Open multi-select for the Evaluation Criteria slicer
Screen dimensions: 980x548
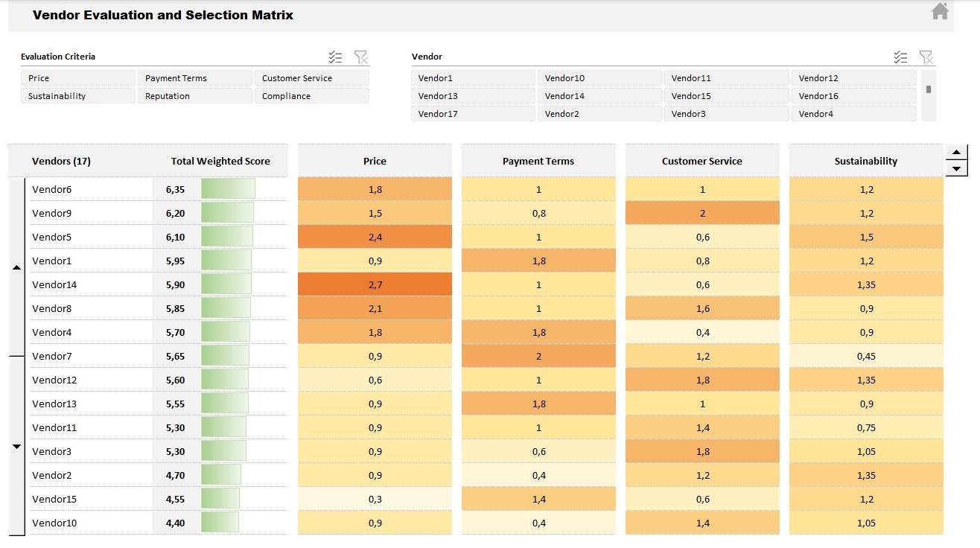335,57
